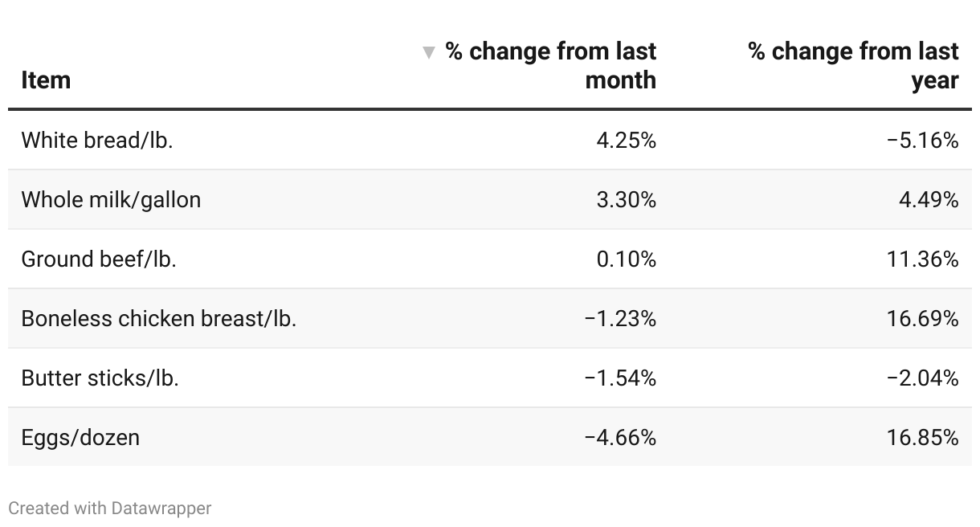The height and width of the screenshot is (527, 980).
Task: Click the sort arrow beside month column
Action: tap(429, 53)
